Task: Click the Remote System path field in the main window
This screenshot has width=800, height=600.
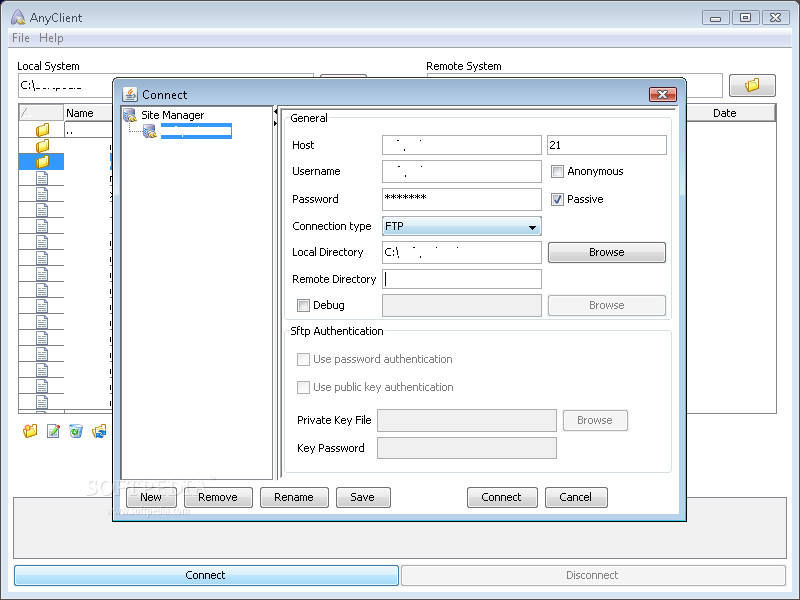Action: pos(705,85)
